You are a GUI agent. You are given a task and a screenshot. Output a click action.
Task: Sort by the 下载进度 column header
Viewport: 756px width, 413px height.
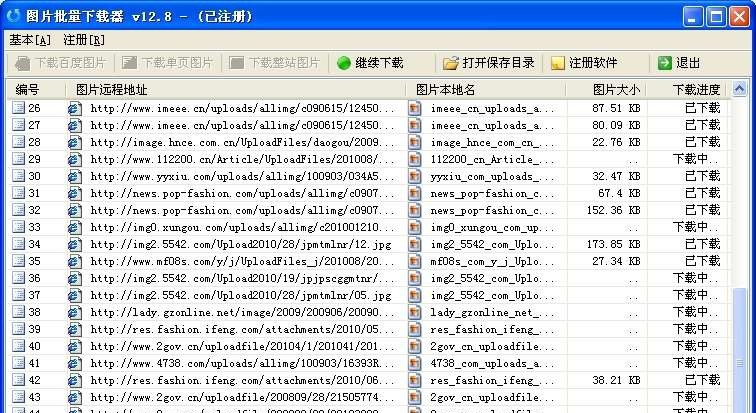686,90
